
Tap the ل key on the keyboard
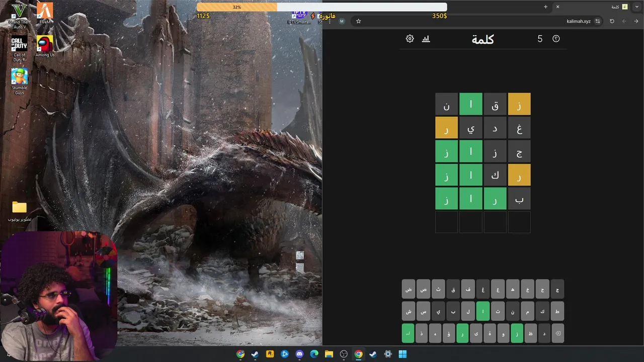click(x=468, y=311)
